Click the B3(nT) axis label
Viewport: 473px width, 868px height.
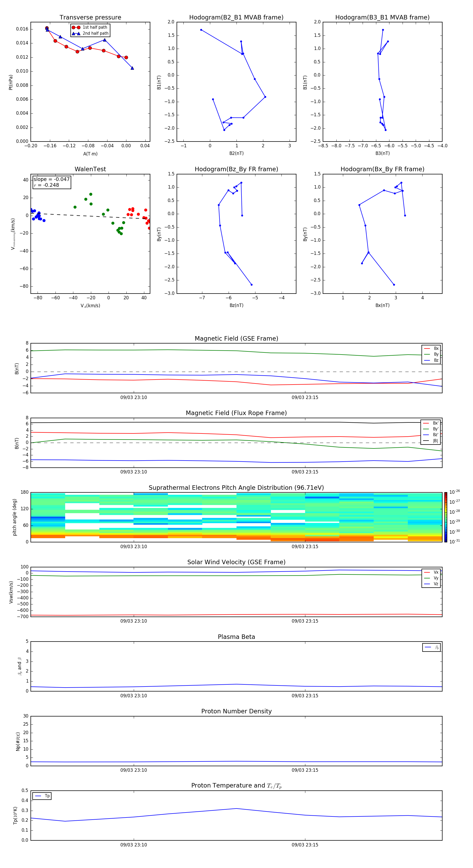point(382,153)
